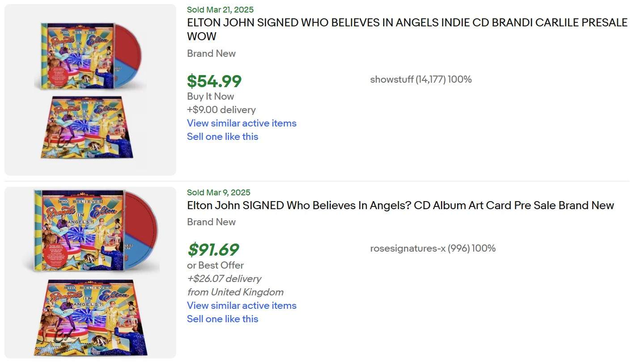
Task: Click 'View similar active items' under the $54.99 listing
Action: [x=241, y=123]
